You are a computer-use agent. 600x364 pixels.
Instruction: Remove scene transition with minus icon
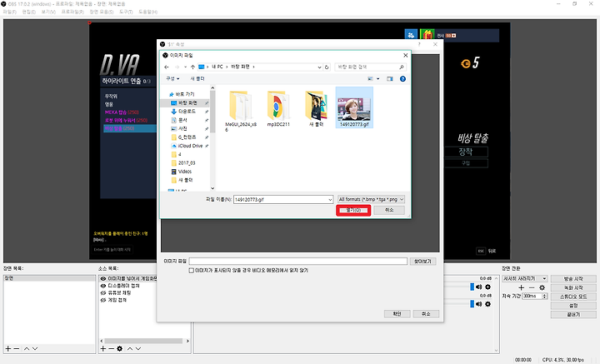click(x=532, y=287)
